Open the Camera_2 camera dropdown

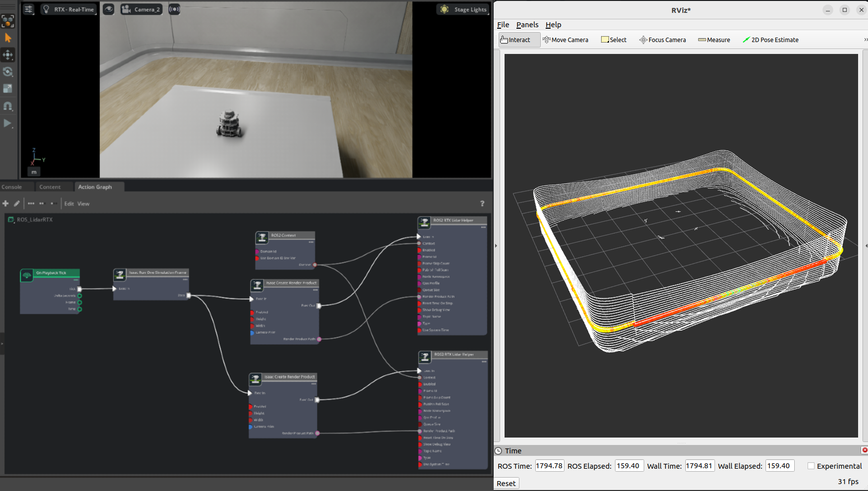point(142,9)
